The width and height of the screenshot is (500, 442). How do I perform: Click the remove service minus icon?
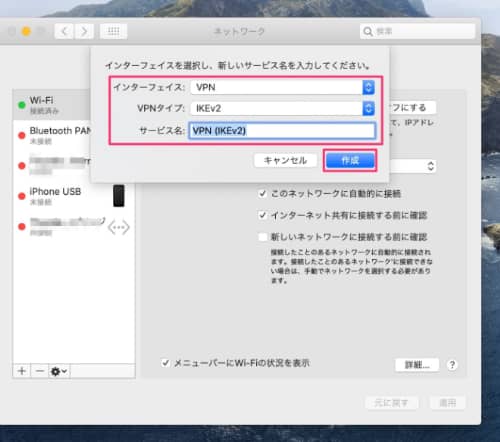pos(40,371)
